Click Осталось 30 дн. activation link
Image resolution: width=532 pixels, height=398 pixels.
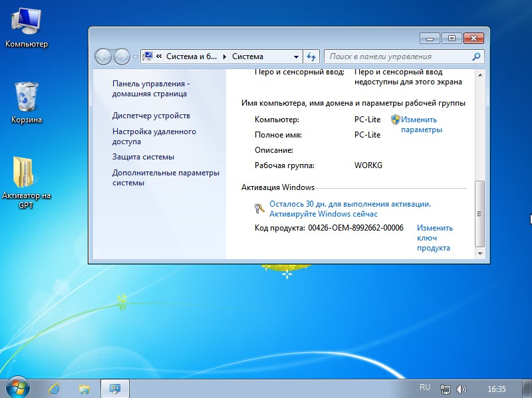pyautogui.click(x=350, y=209)
